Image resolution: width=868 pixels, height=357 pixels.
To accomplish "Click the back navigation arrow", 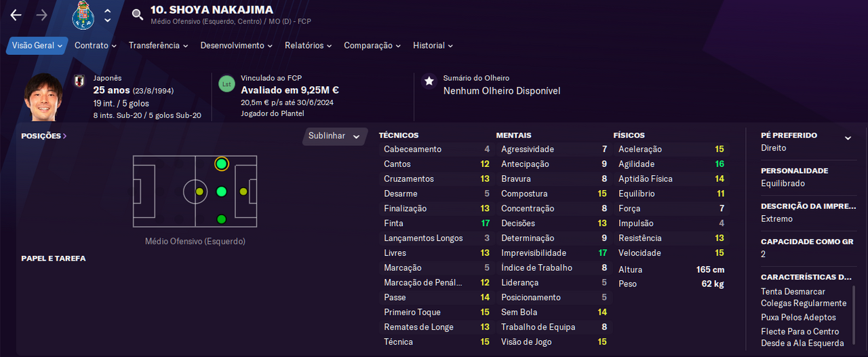I will 16,15.
